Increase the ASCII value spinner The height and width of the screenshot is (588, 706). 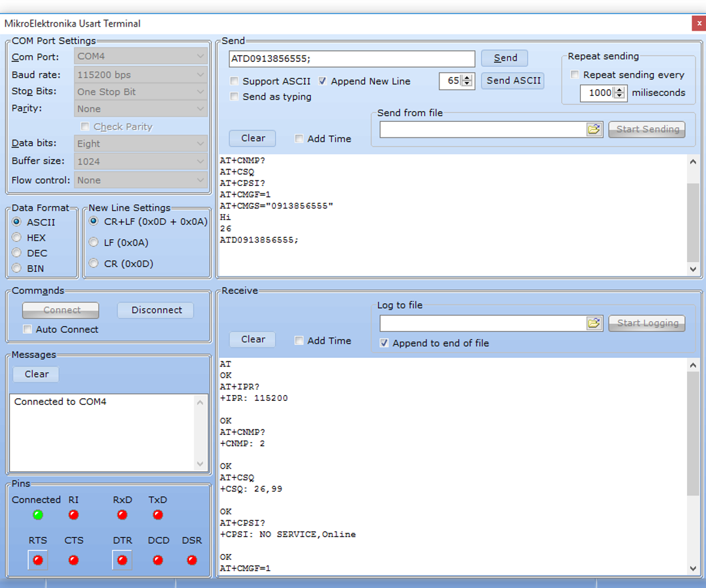point(467,78)
